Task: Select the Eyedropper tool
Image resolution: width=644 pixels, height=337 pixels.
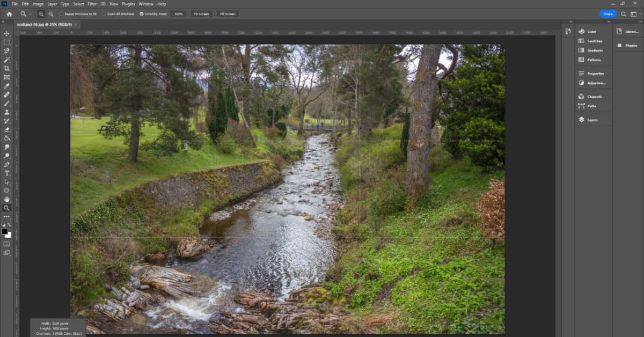Action: tap(7, 86)
